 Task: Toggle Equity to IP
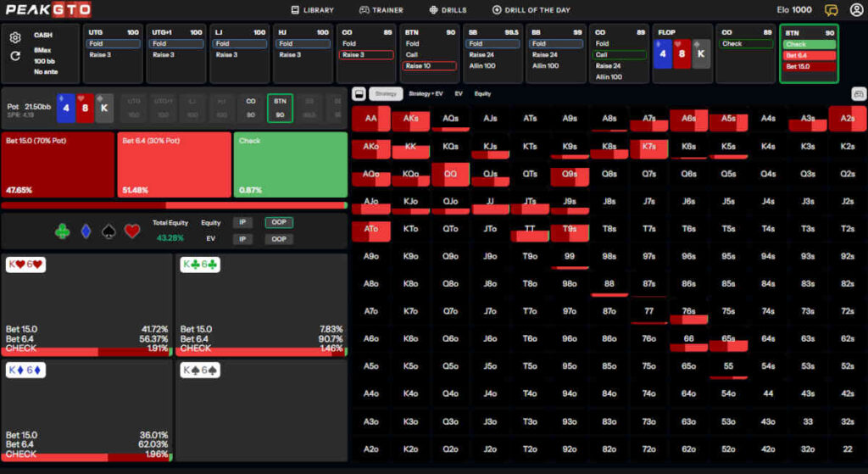[x=242, y=222]
